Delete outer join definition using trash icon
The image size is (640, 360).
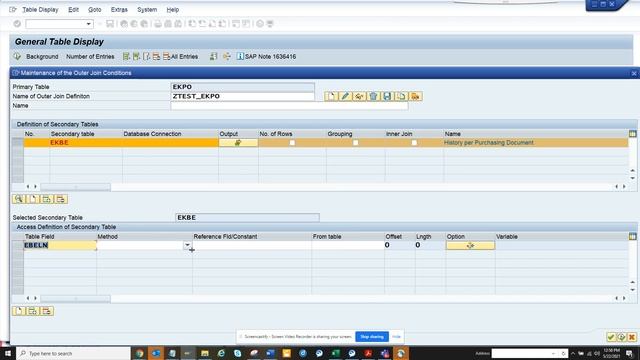[x=373, y=96]
